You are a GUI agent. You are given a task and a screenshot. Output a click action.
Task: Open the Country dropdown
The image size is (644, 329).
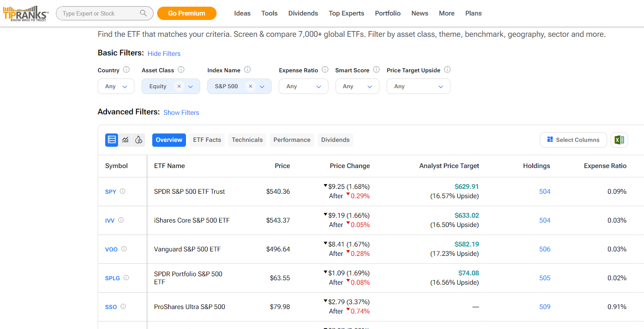point(116,86)
